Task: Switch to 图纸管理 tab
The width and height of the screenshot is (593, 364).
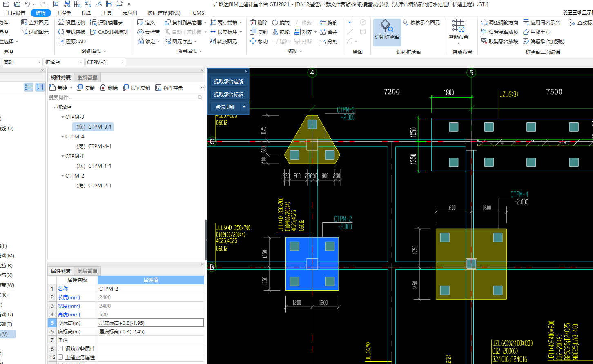Action: point(87,78)
